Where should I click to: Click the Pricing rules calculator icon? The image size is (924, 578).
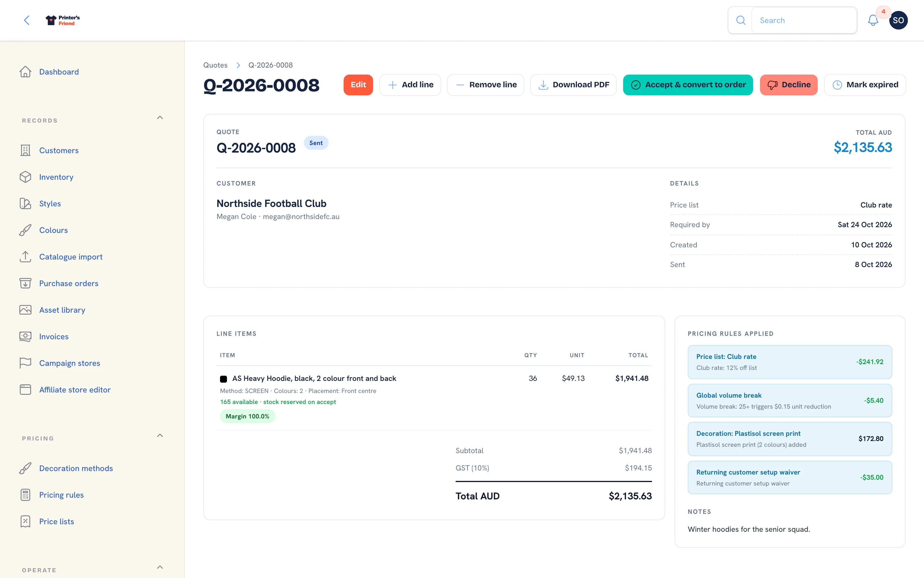pyautogui.click(x=25, y=495)
